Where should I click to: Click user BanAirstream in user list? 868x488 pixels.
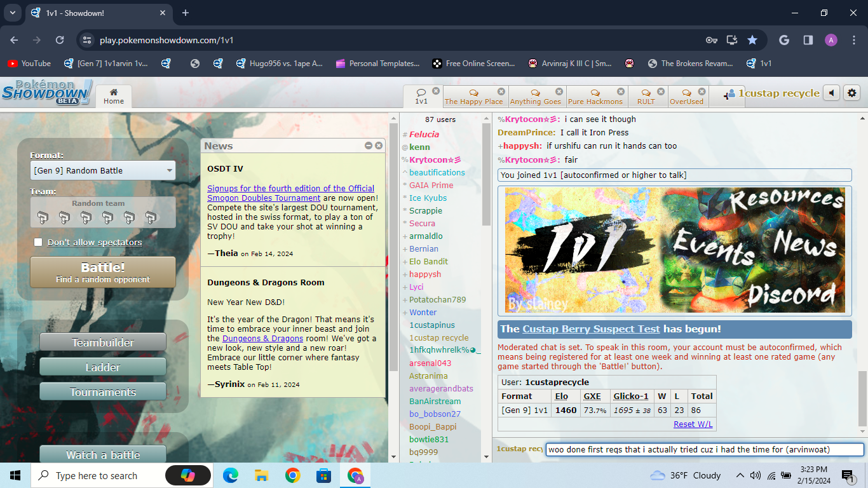click(435, 401)
